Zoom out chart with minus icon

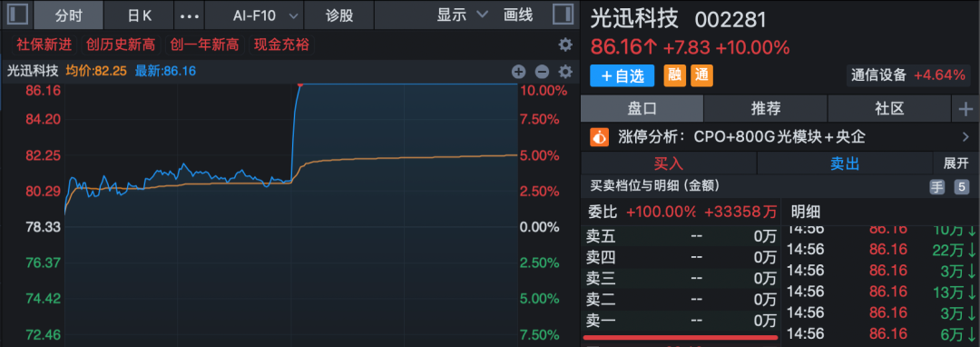coord(542,71)
